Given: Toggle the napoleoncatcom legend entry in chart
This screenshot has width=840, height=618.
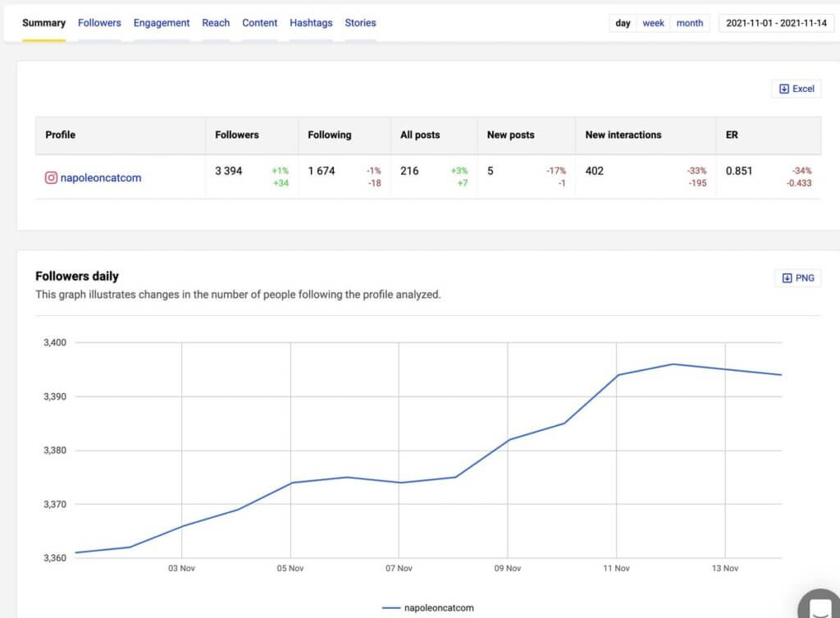Looking at the screenshot, I should 428,608.
